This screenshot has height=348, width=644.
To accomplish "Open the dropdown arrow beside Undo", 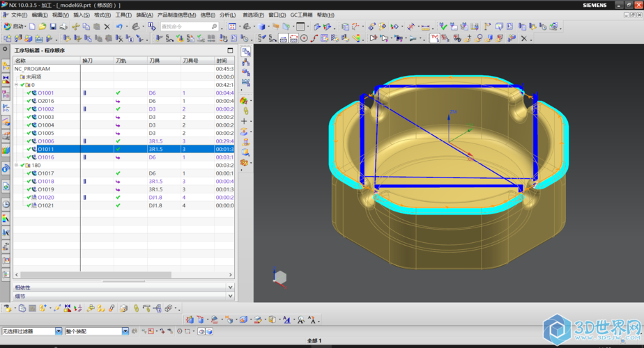I will 126,26.
